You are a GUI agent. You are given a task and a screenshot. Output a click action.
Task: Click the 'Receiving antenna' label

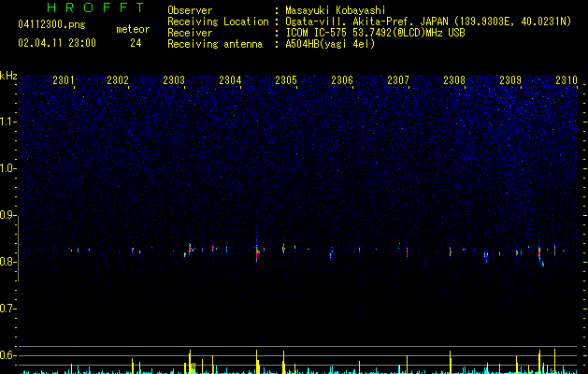[215, 44]
